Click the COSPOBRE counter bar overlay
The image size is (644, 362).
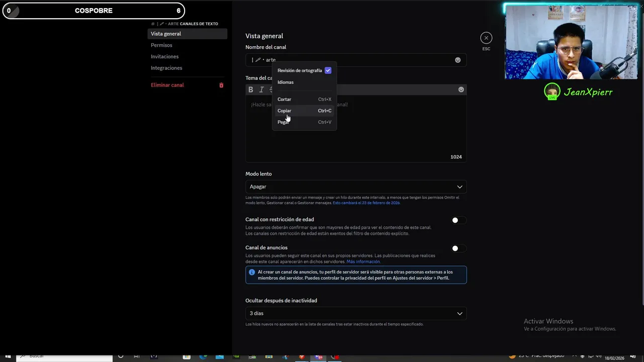(94, 11)
